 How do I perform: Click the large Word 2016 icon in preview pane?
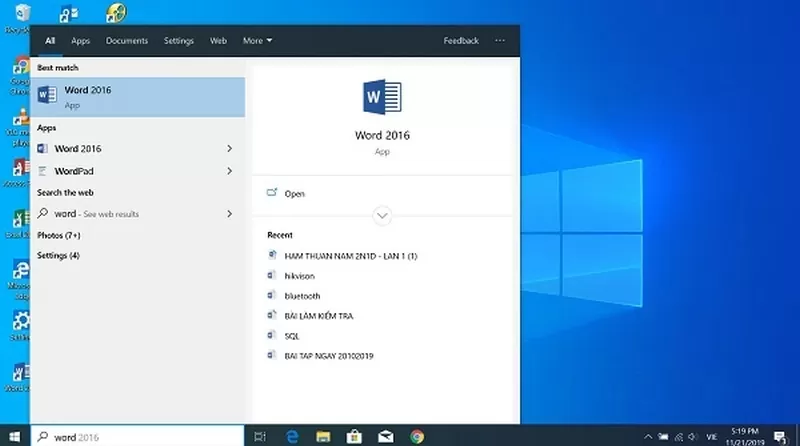click(382, 96)
